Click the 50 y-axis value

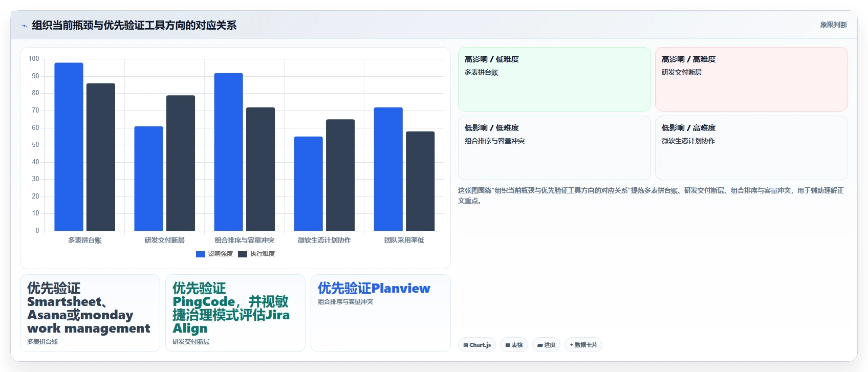pos(35,145)
